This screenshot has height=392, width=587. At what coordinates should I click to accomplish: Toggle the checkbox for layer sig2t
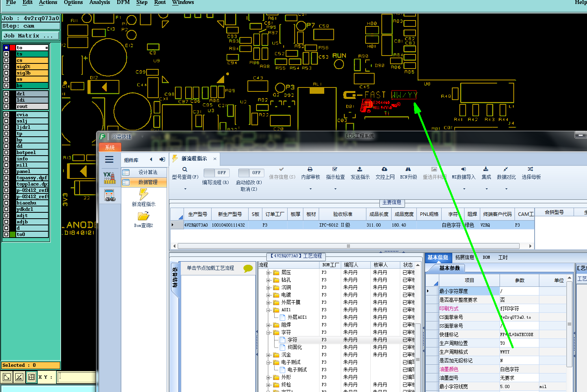[6, 67]
